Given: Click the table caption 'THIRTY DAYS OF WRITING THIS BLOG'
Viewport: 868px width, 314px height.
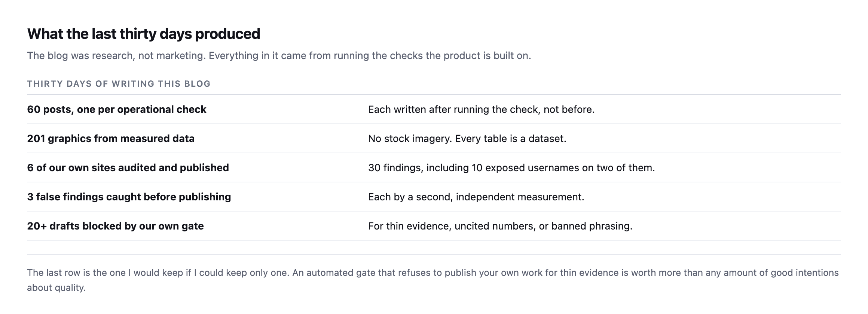Looking at the screenshot, I should click(119, 84).
